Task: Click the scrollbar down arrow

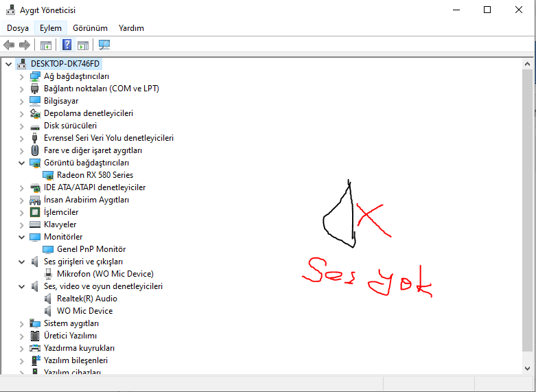Action: 527,369
